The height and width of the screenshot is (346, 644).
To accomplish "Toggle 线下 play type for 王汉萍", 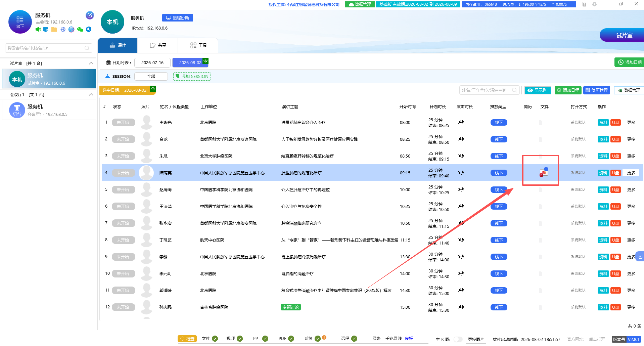I will click(x=499, y=207).
